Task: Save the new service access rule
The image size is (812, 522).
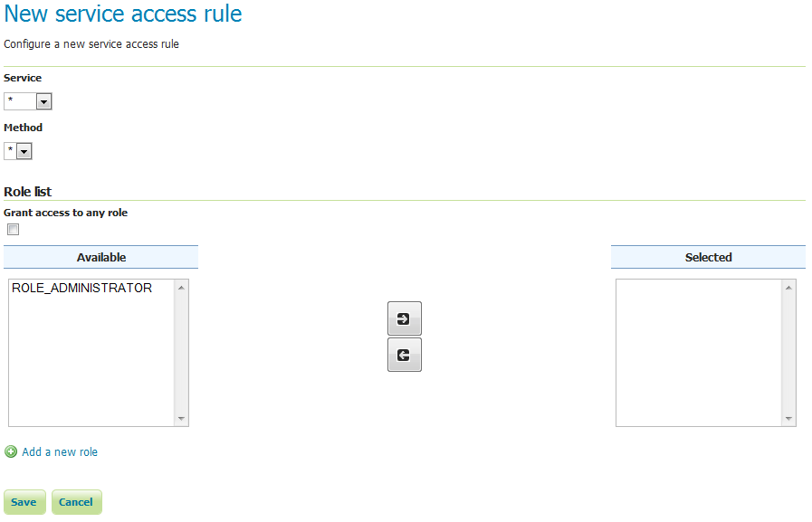Action: [x=24, y=502]
